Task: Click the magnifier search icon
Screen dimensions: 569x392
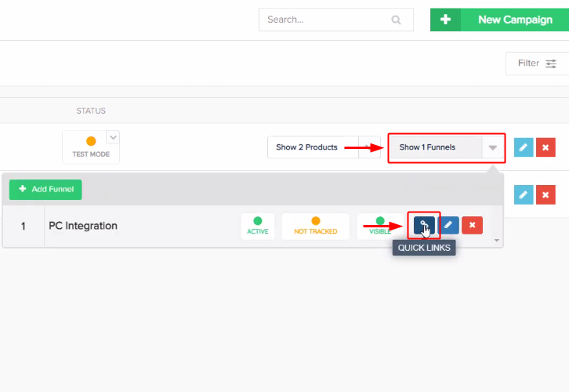Action: tap(396, 20)
